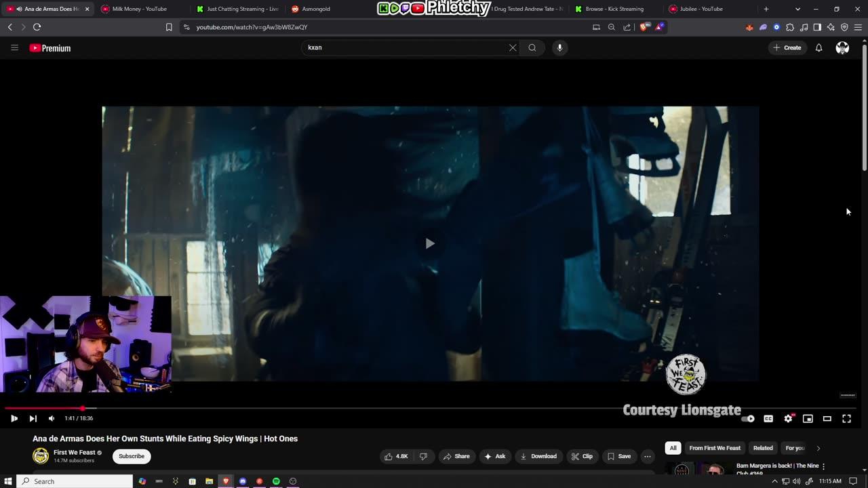
Task: Open the Ask feature
Action: point(494,456)
